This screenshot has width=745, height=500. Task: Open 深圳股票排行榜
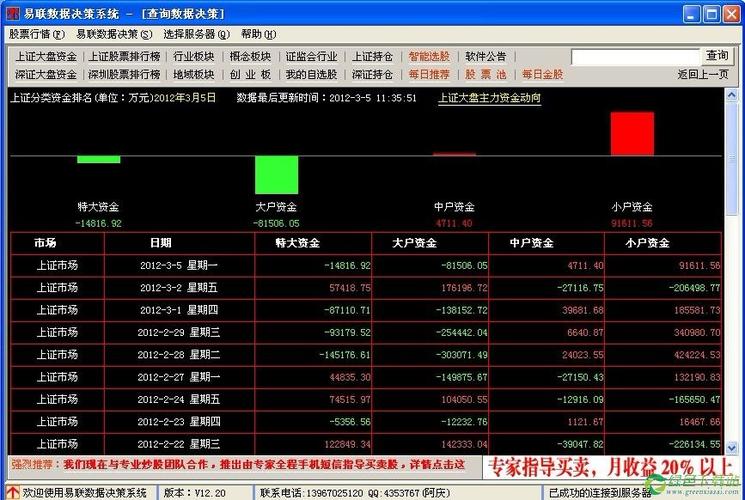pyautogui.click(x=124, y=75)
